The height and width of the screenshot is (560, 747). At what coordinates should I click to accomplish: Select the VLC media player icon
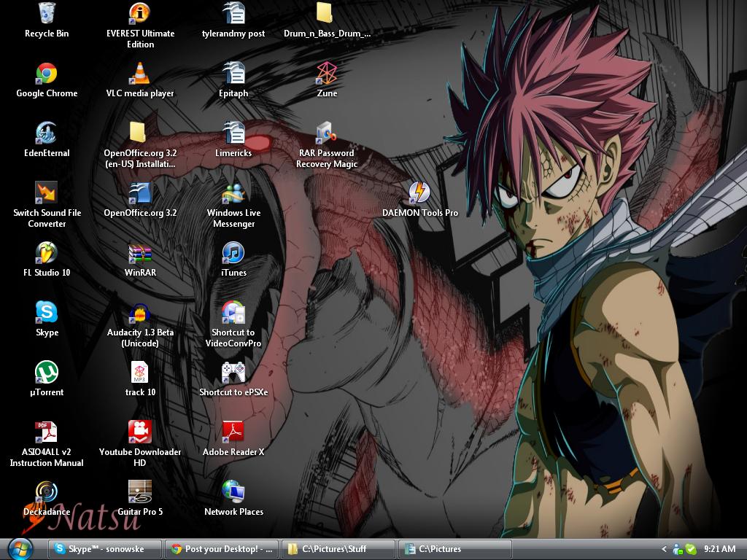tap(139, 73)
